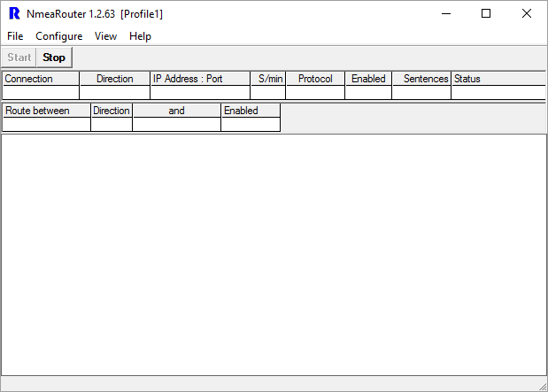Click the Sentences column header
Image resolution: width=548 pixels, height=392 pixels.
[x=421, y=79]
